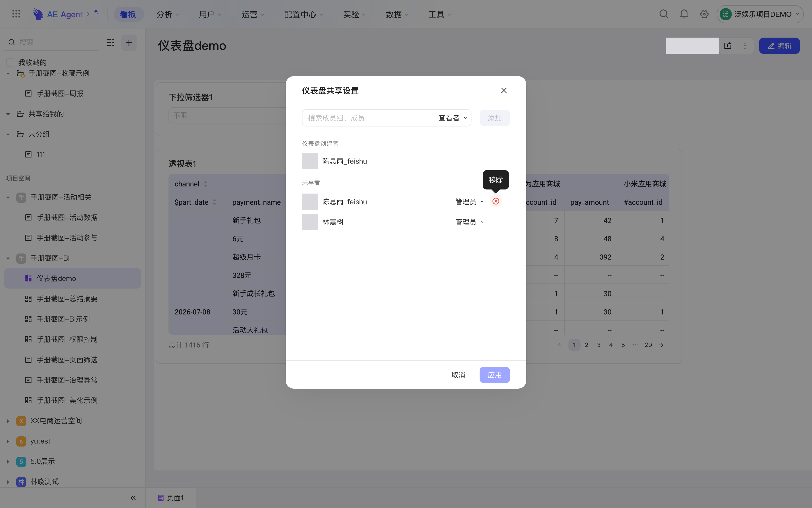Open the 实验 menu

(354, 14)
